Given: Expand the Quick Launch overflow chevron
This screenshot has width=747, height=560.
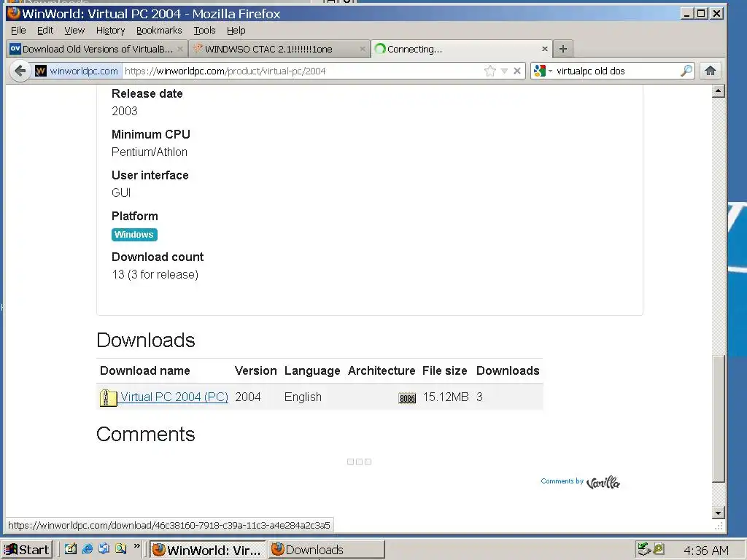Looking at the screenshot, I should click(x=137, y=546).
